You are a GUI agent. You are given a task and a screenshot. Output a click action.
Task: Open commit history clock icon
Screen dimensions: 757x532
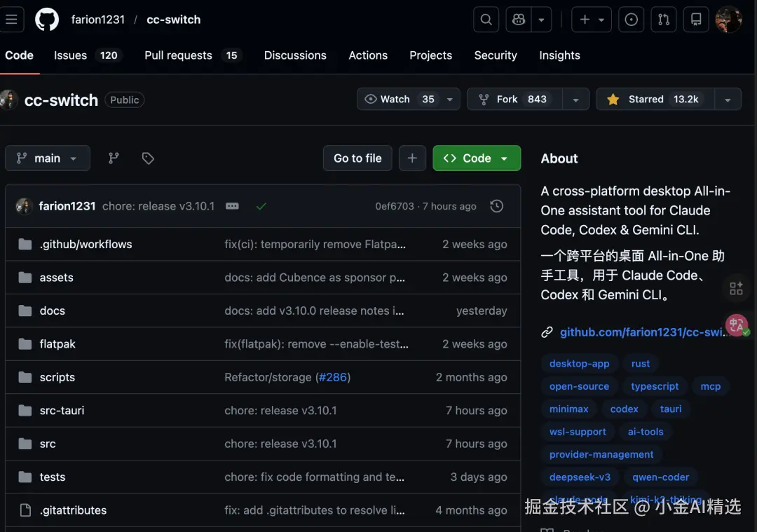(x=497, y=206)
